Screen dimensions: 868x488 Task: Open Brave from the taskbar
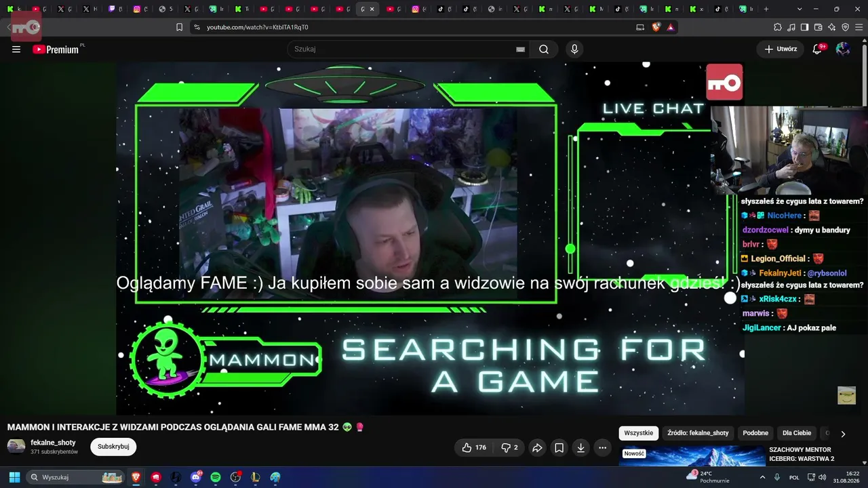136,477
